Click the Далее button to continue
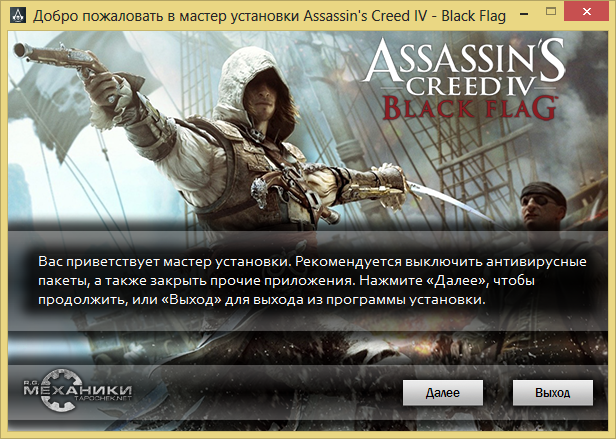 point(443,392)
